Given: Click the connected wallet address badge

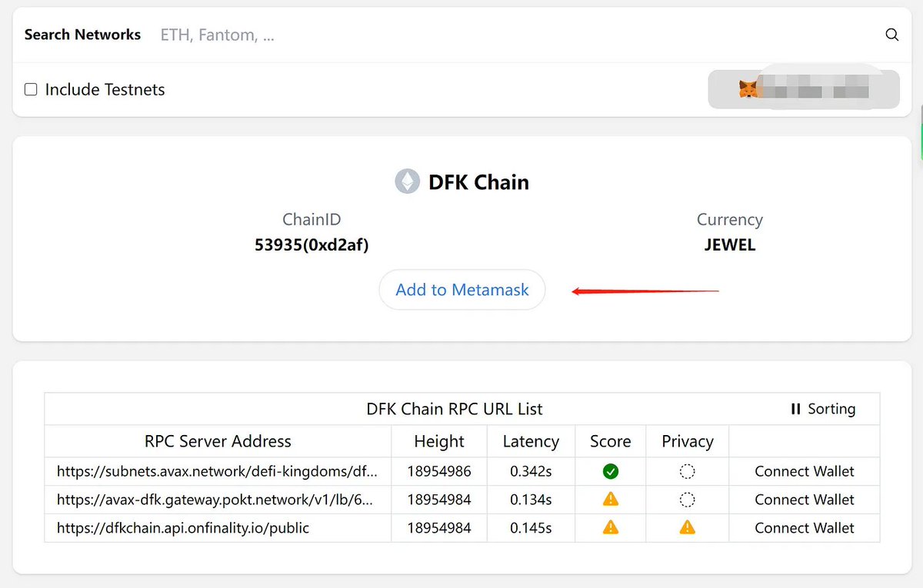Looking at the screenshot, I should tap(804, 89).
